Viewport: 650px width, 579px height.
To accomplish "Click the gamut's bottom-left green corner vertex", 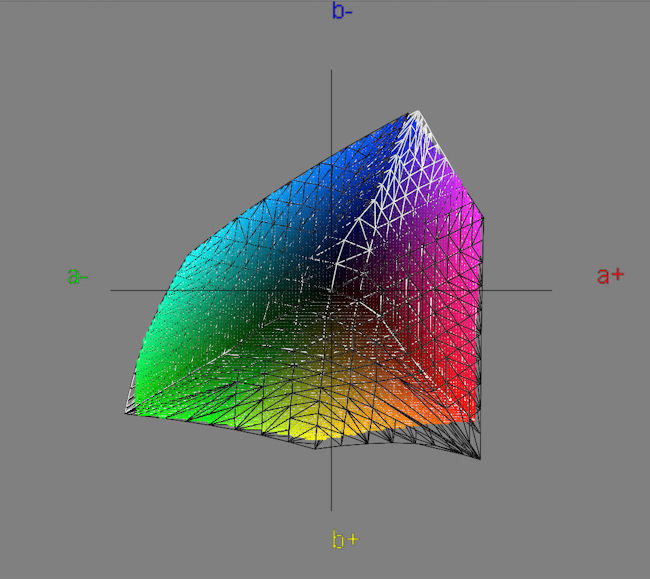I will click(126, 411).
